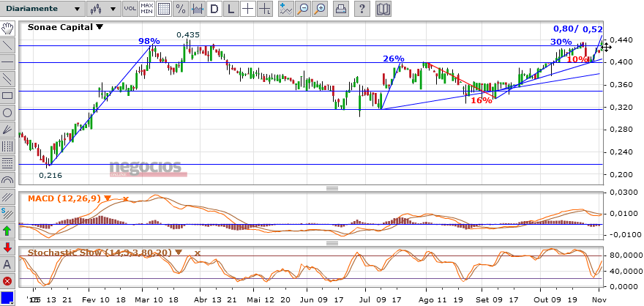Click the zoom in magnifier
The width and height of the screenshot is (644, 306).
[x=320, y=9]
